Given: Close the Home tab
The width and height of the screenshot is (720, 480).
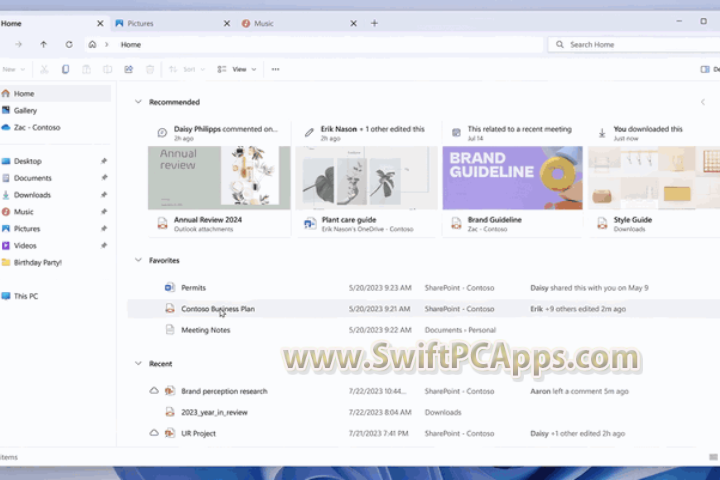Looking at the screenshot, I should [100, 23].
